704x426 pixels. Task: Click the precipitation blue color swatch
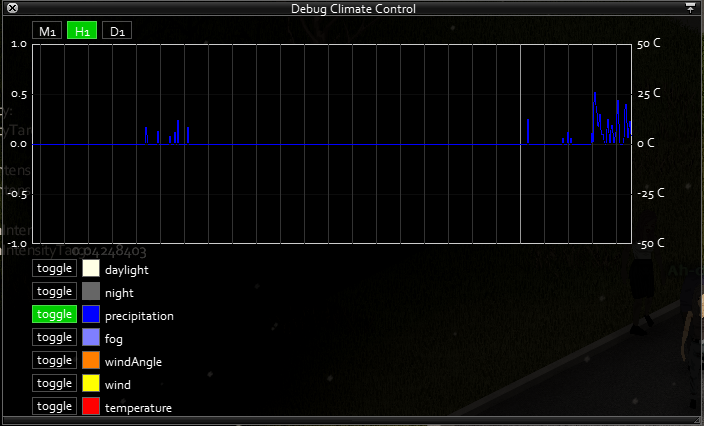[x=91, y=314]
